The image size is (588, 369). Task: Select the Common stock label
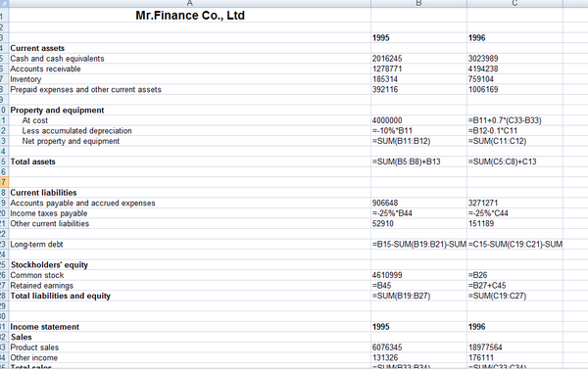pyautogui.click(x=37, y=275)
